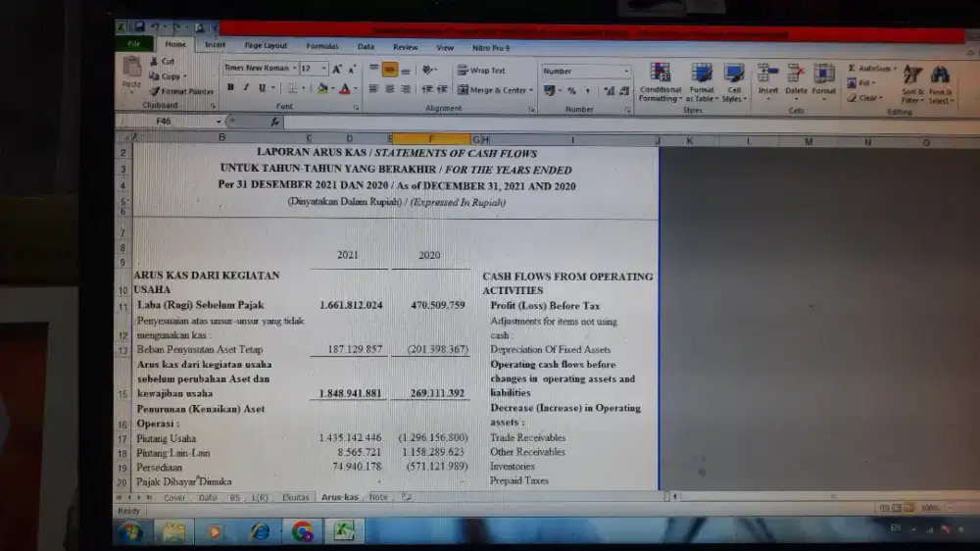Decrease the font size
This screenshot has height=551, width=980.
tap(352, 69)
